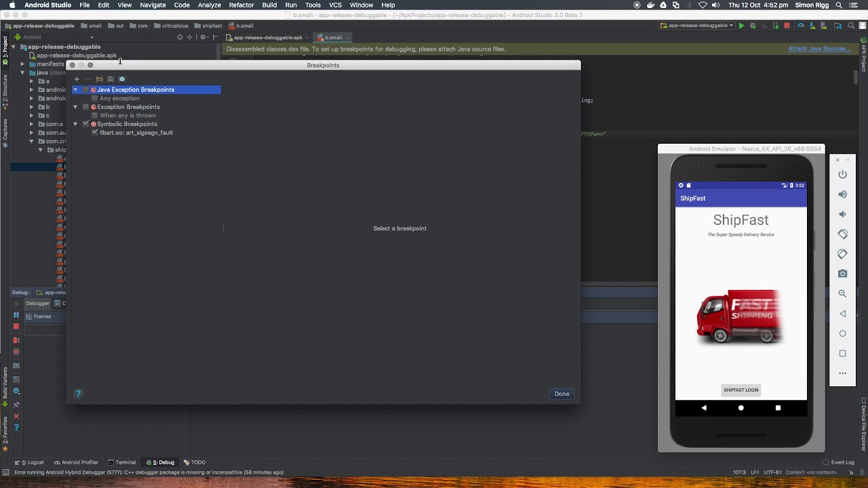Expand com.a package in Project tree
The height and width of the screenshot is (488, 868).
click(x=31, y=124)
